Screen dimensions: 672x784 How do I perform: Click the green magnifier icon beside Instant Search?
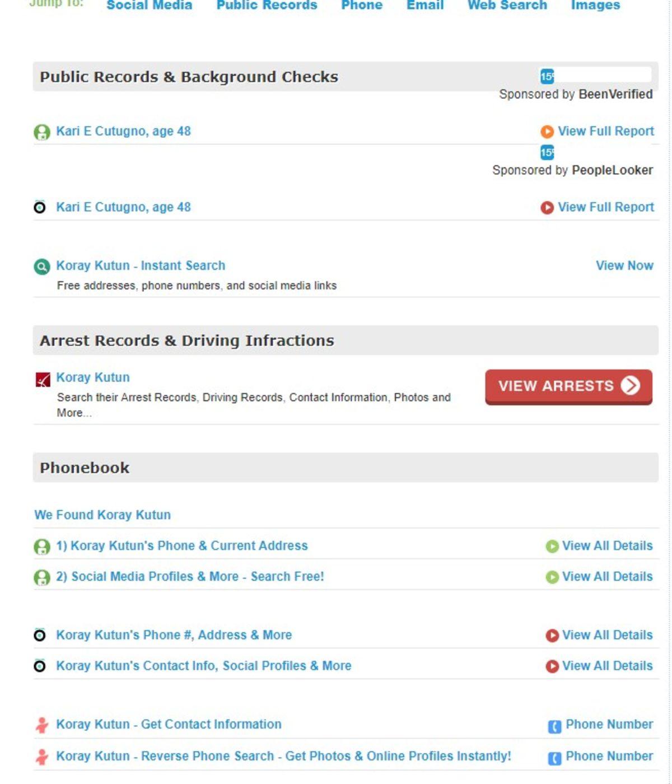(x=42, y=267)
